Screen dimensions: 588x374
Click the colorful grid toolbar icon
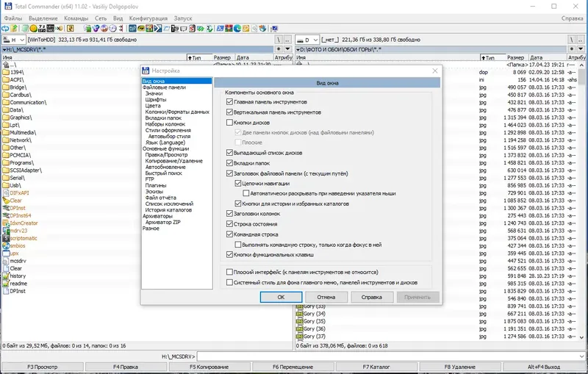(x=149, y=28)
